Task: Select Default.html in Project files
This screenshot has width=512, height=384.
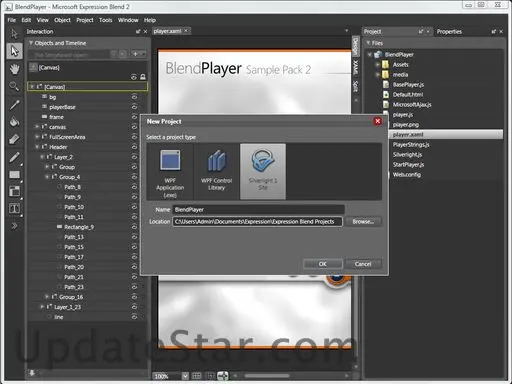Action: pos(408,95)
